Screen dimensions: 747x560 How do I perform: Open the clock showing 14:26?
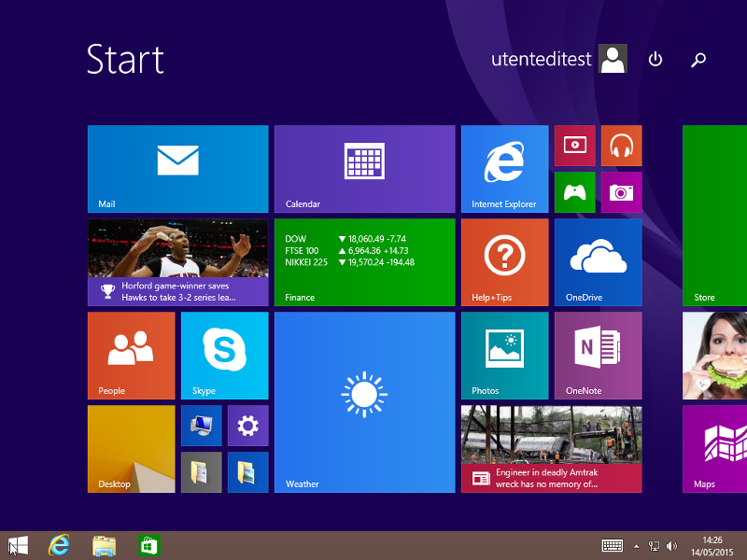pyautogui.click(x=712, y=546)
